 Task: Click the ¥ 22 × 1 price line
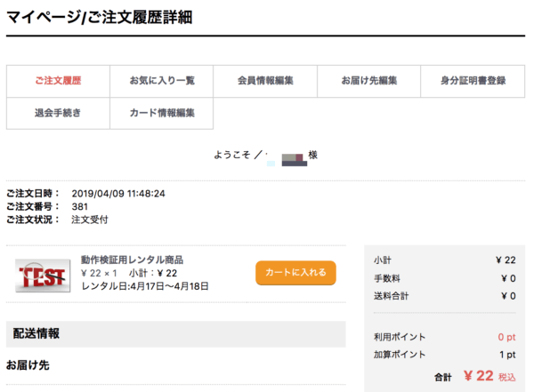coord(99,273)
